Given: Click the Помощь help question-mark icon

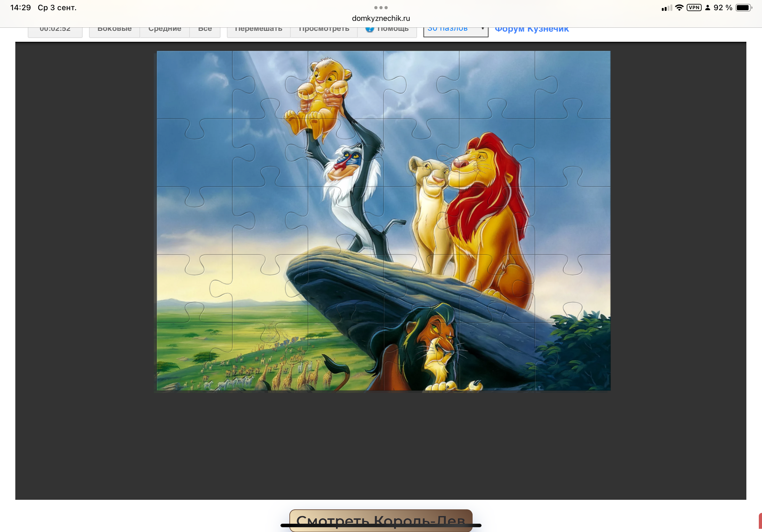Looking at the screenshot, I should tap(370, 30).
